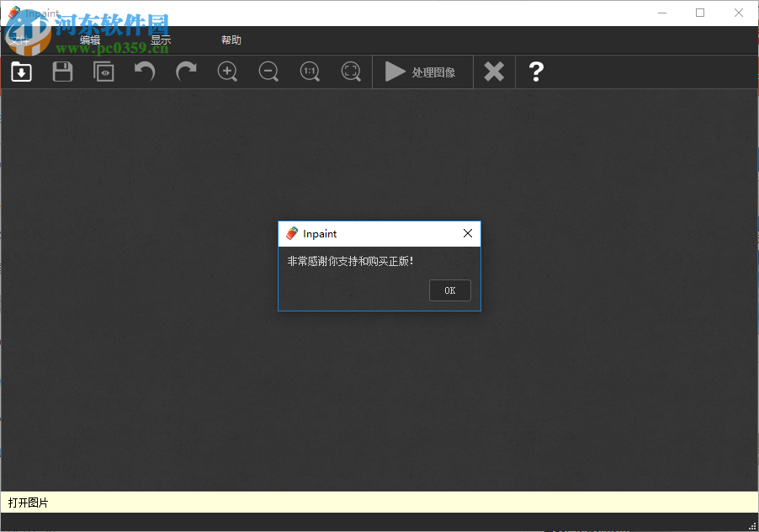Run 处理图像 to process the image
Viewport: 759px width, 532px height.
(x=421, y=72)
